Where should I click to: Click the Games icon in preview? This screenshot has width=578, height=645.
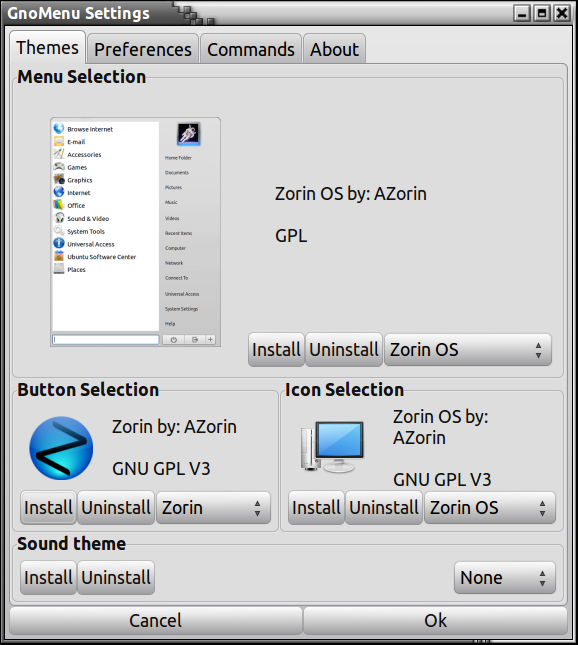[x=59, y=167]
